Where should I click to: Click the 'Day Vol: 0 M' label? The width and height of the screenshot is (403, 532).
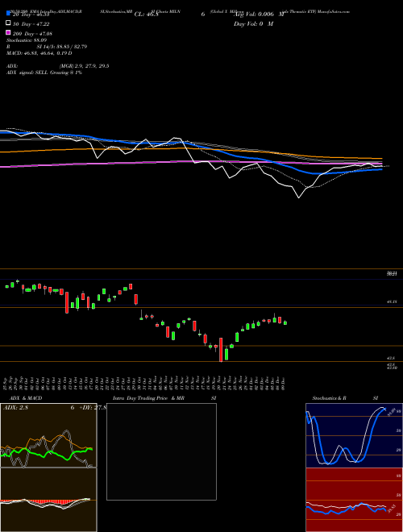[253, 23]
